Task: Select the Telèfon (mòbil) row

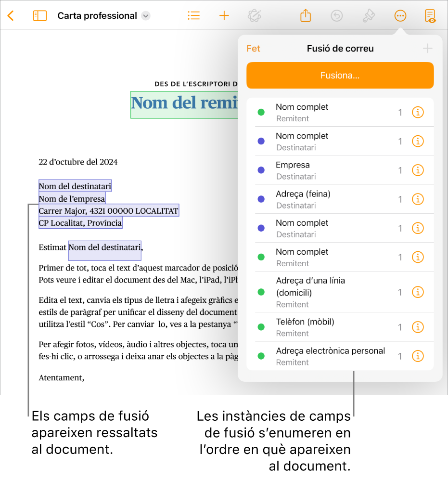Action: (x=340, y=327)
